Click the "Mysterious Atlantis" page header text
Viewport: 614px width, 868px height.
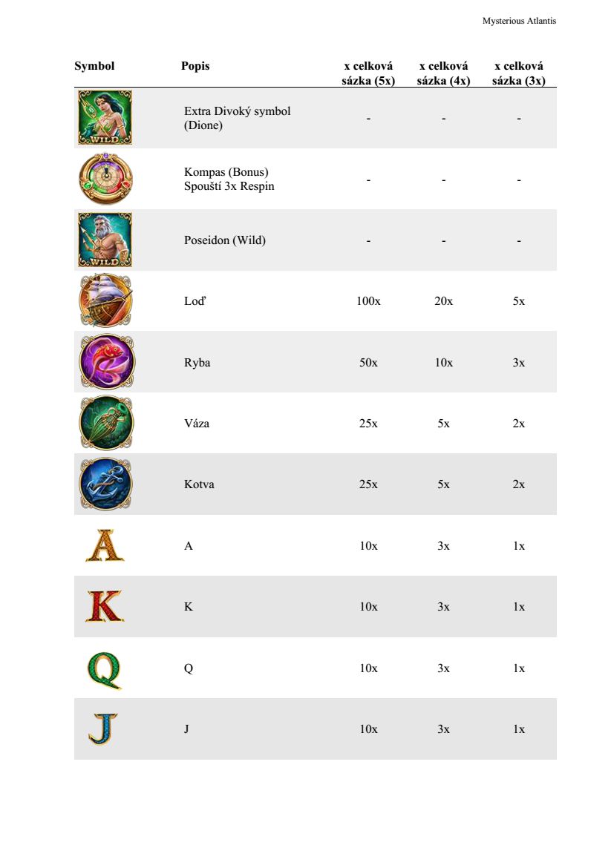[x=519, y=21]
